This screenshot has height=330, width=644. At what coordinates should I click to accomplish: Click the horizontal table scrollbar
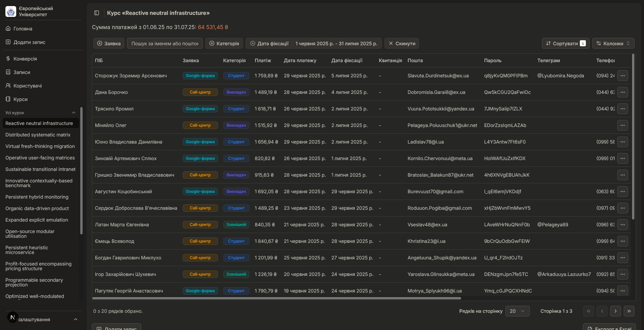276,298
